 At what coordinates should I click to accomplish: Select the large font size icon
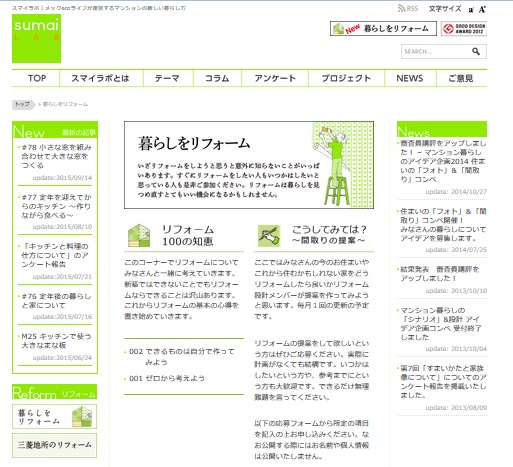tap(482, 9)
